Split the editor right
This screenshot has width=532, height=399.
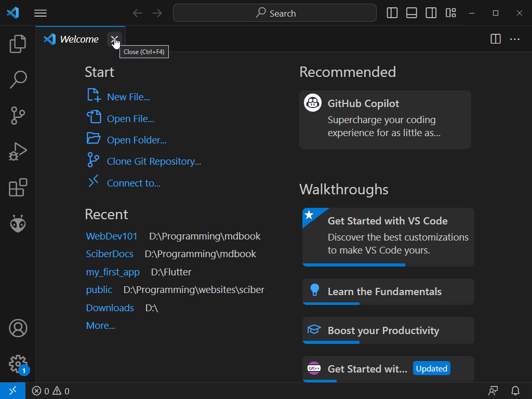tap(496, 39)
